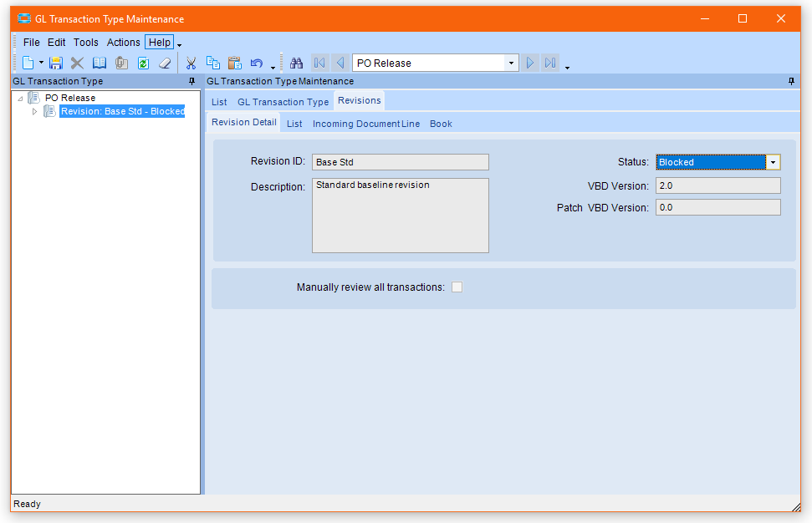
Task: Jump to the last record button
Action: click(549, 63)
